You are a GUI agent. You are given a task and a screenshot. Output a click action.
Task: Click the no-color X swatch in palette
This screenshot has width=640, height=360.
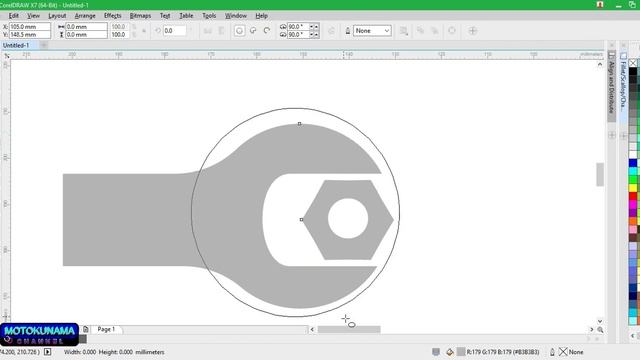click(633, 63)
